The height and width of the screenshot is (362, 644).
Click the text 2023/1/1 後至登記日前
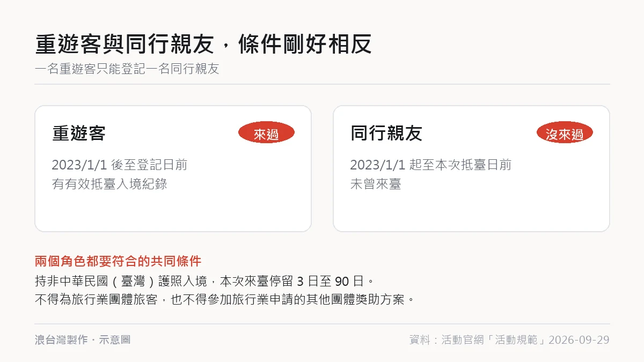click(x=120, y=165)
